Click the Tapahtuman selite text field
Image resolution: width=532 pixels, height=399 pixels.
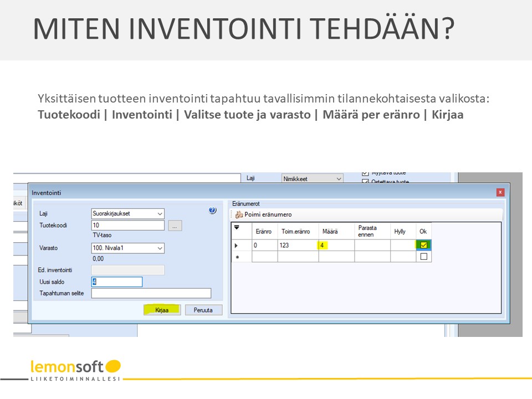(x=150, y=293)
